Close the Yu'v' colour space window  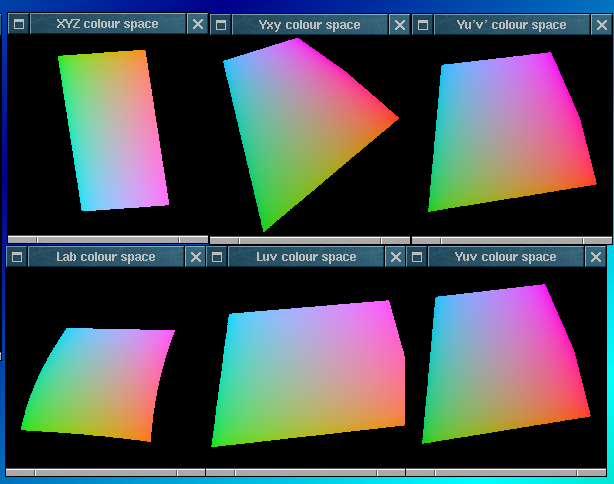(602, 25)
